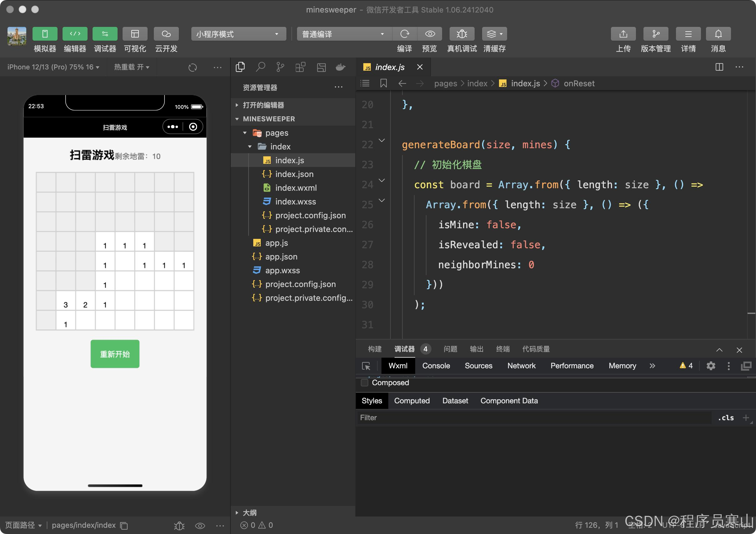Click the green 重新开始 restart button
Viewport: 756px width, 534px height.
(x=115, y=354)
